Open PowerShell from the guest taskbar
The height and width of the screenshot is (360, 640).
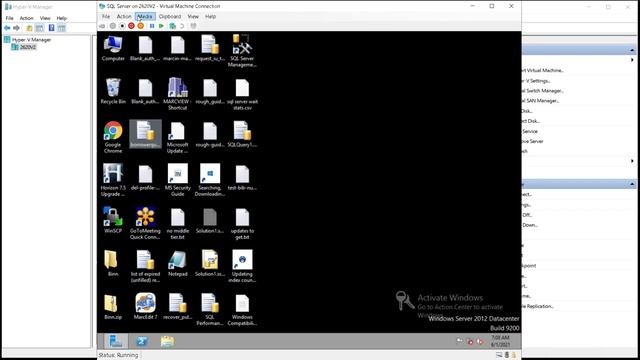coord(142,341)
